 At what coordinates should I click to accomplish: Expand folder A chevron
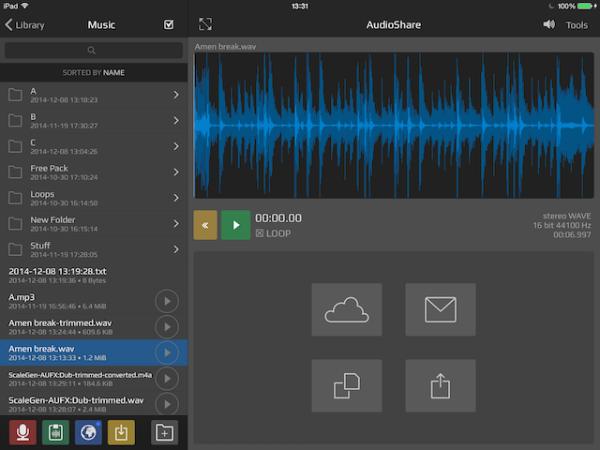pos(176,95)
